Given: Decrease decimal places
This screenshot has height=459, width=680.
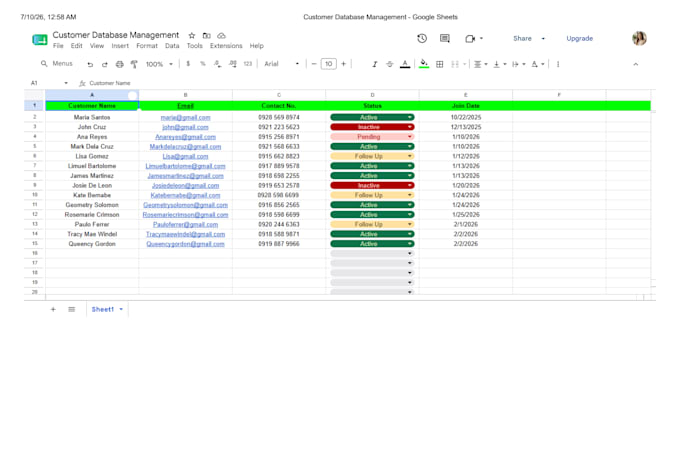Looking at the screenshot, I should 217,64.
